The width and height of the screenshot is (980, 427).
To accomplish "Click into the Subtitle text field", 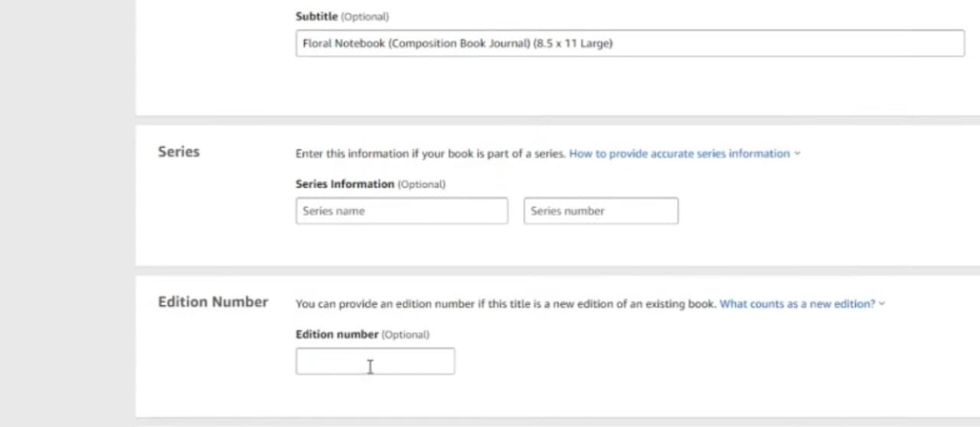I will (x=629, y=44).
